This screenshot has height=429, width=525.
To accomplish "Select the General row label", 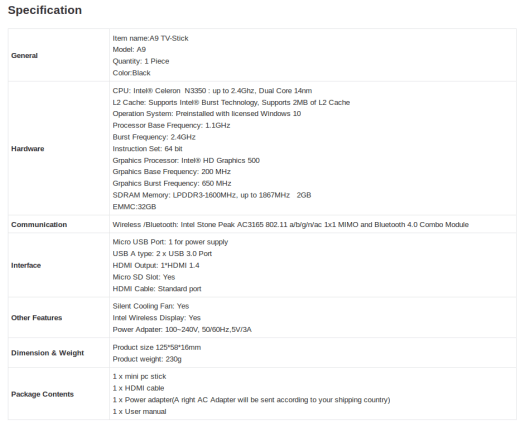I will tap(24, 56).
